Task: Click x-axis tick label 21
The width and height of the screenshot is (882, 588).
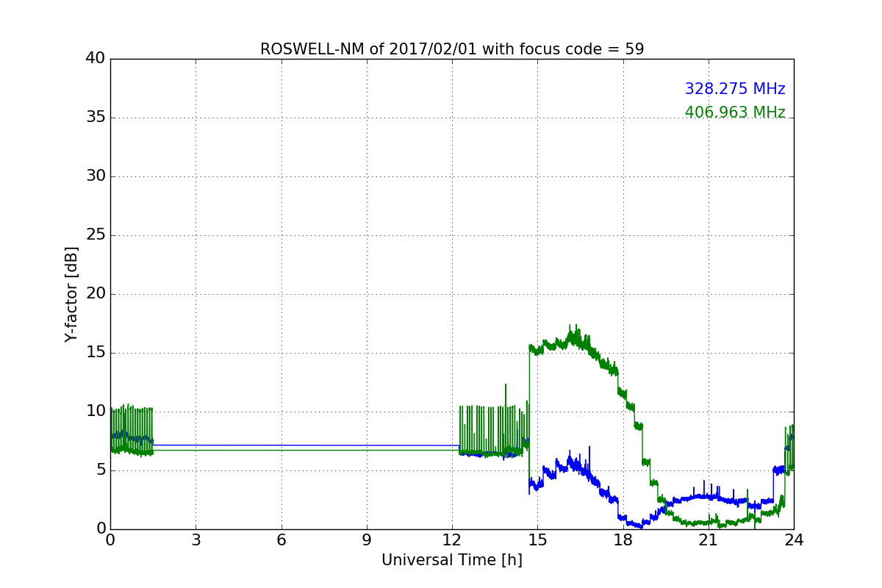Action: [709, 540]
